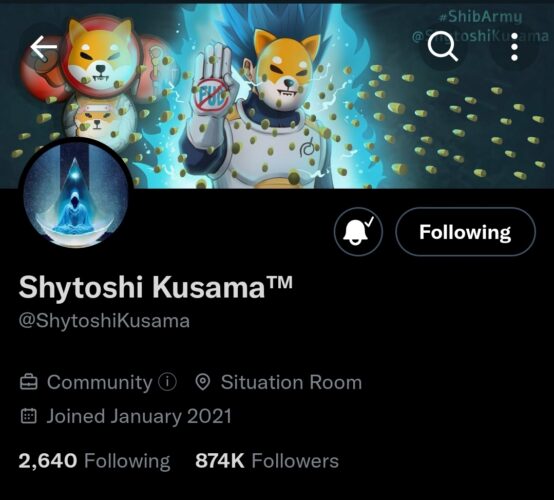The width and height of the screenshot is (554, 500).
Task: Tap the #ShibArmy hashtag on banner
Action: [x=481, y=17]
